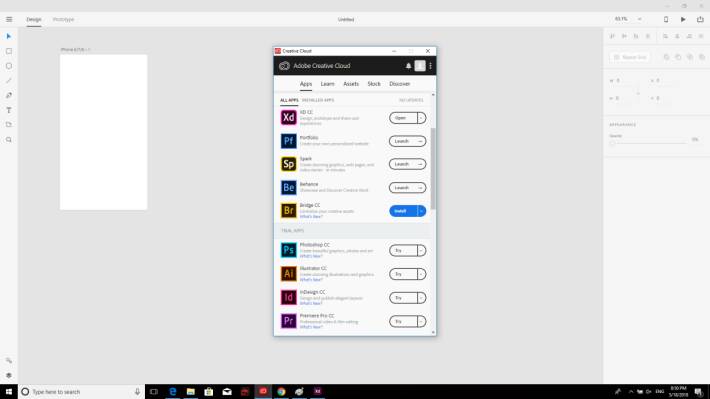Open Photoshop CC What's New link

click(x=311, y=256)
